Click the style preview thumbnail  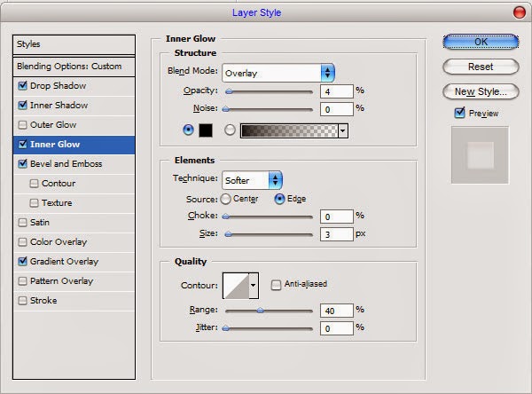pyautogui.click(x=480, y=155)
